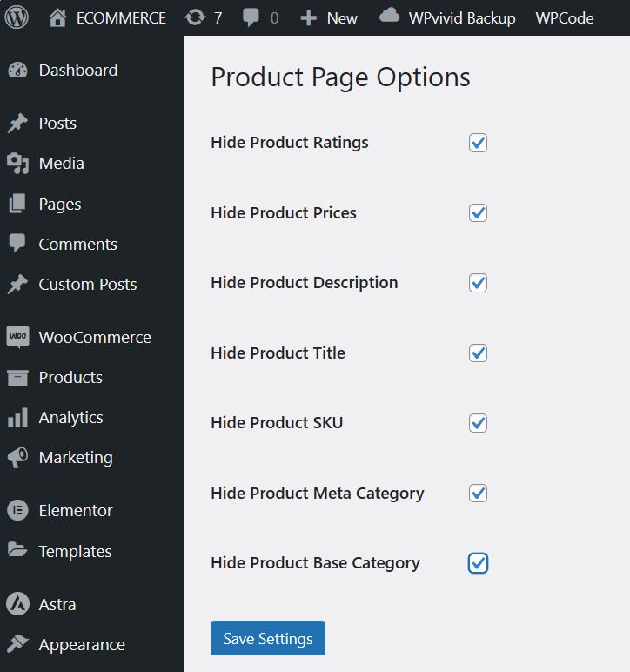The image size is (630, 672).
Task: Click the WordPress logo icon
Action: 17,17
